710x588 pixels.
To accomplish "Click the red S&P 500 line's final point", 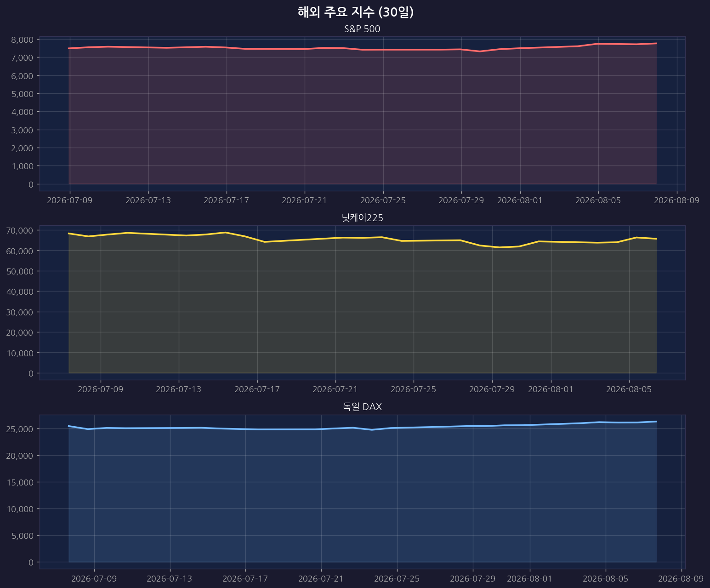I will [656, 43].
